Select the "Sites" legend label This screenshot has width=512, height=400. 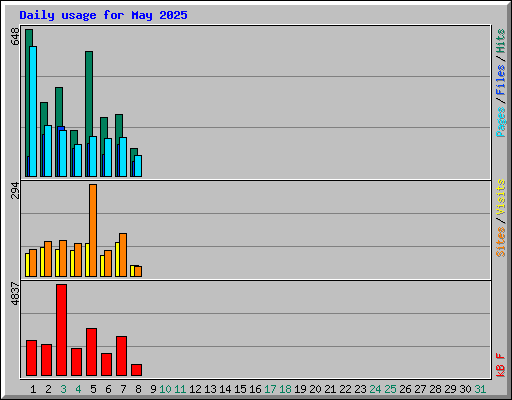tap(500, 242)
